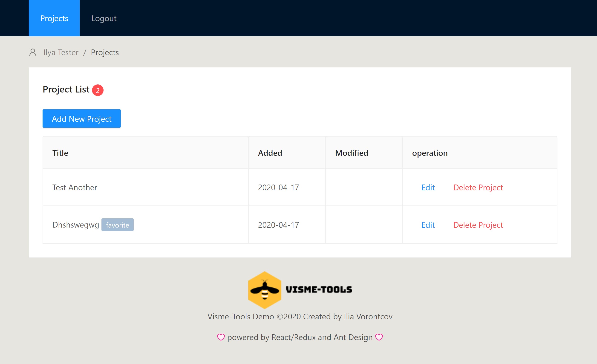Delete the Test Another project
The width and height of the screenshot is (597, 364).
(478, 187)
